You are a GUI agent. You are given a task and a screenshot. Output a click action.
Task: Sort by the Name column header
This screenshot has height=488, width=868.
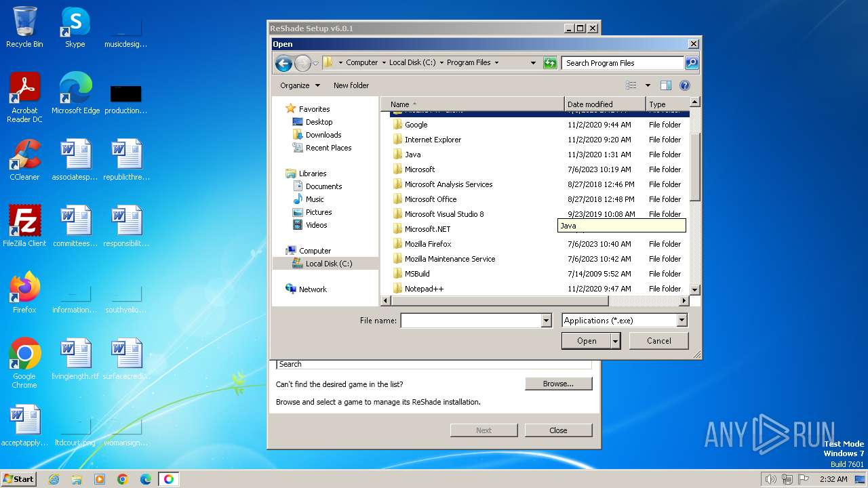click(473, 104)
